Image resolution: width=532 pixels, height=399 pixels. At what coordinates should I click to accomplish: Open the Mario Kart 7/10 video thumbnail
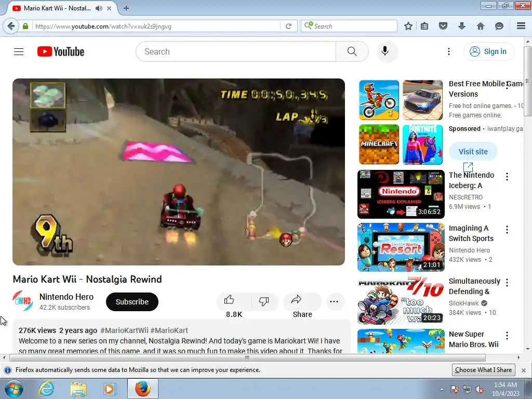tap(401, 300)
